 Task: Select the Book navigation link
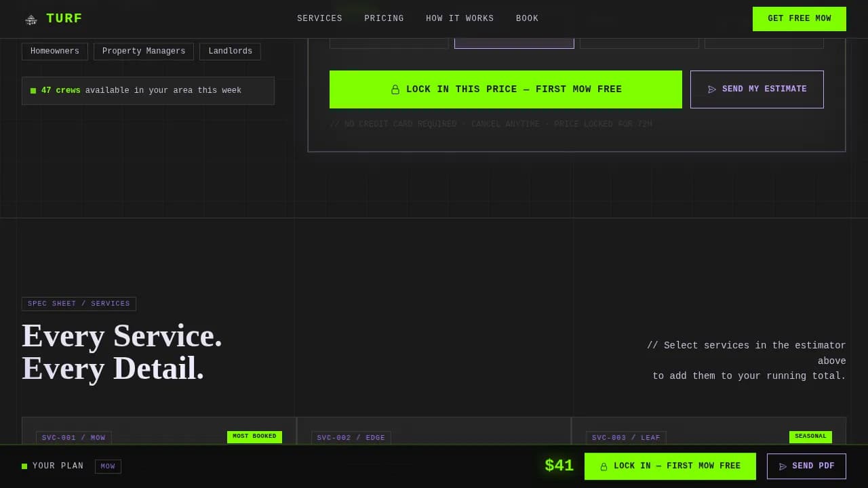click(x=527, y=19)
